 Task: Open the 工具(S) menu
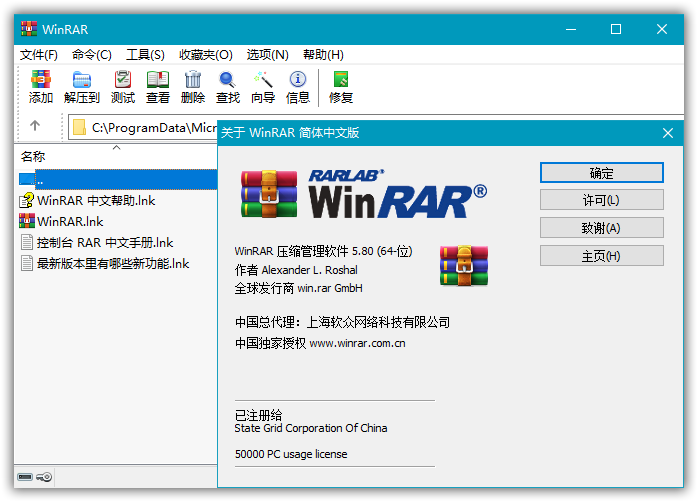click(x=146, y=55)
